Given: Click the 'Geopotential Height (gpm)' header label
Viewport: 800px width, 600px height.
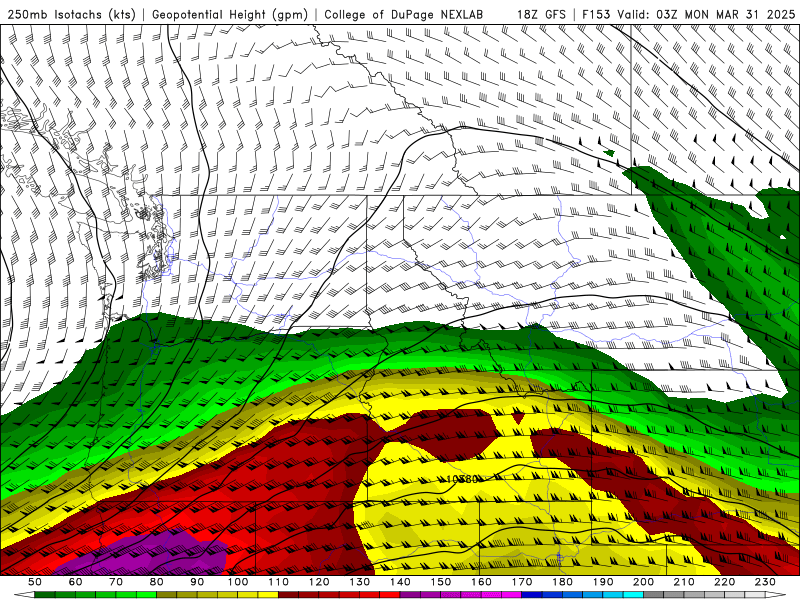Looking at the screenshot, I should point(230,15).
